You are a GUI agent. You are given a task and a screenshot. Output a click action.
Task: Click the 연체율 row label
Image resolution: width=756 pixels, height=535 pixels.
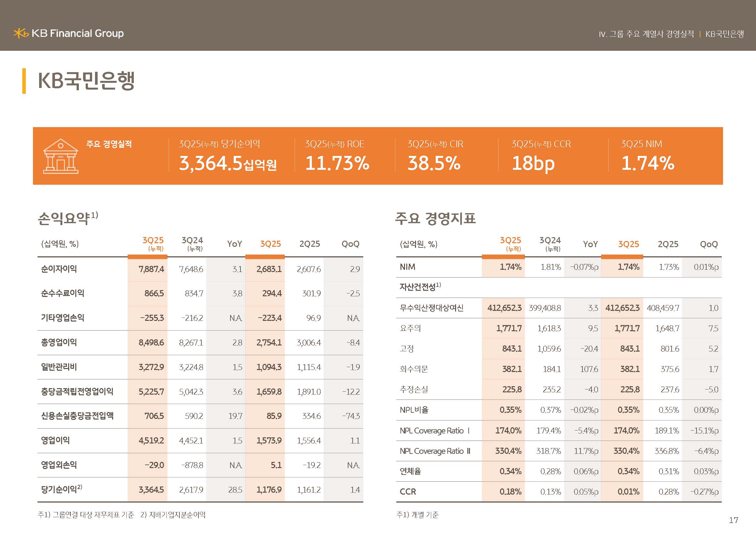tap(410, 471)
